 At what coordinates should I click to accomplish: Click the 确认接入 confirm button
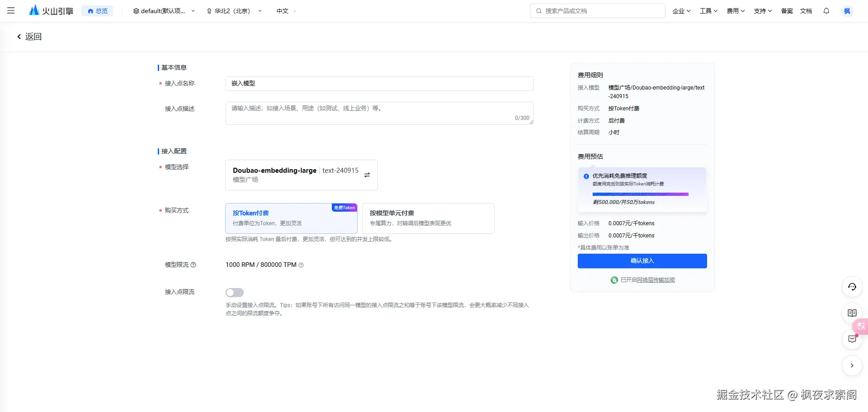pos(642,261)
